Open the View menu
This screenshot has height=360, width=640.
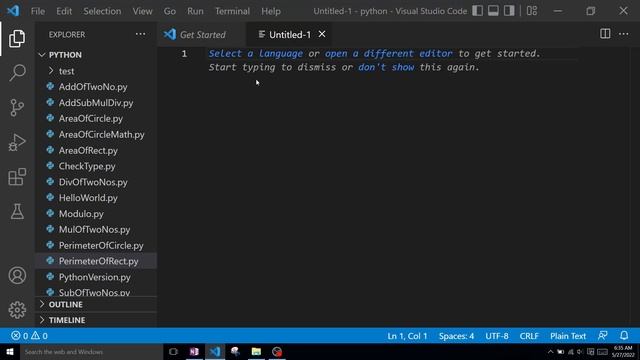pyautogui.click(x=142, y=11)
